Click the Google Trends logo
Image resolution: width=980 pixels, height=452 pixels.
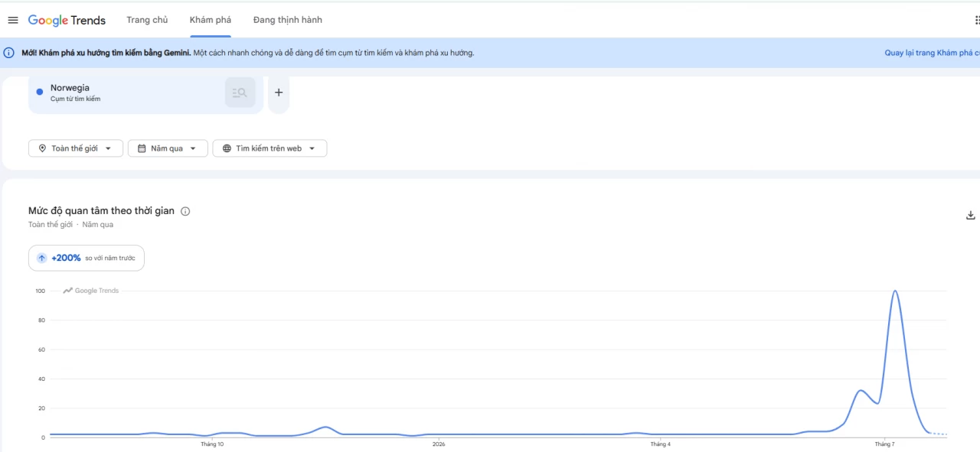(x=67, y=20)
